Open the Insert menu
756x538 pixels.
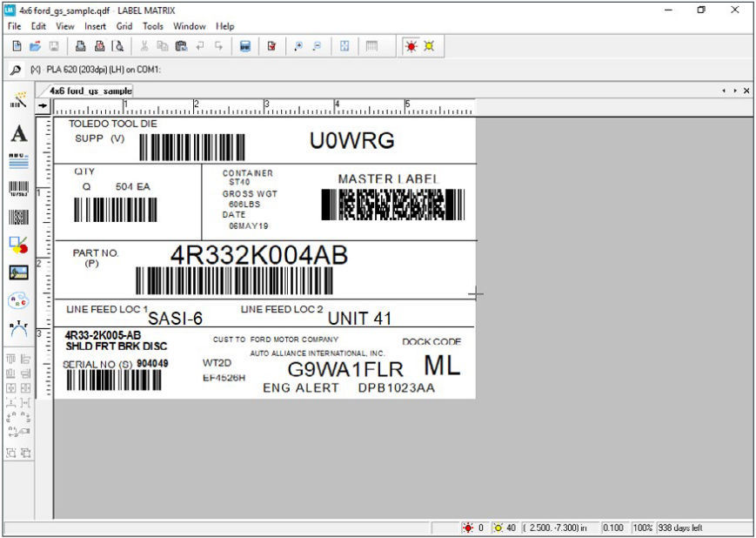(x=94, y=26)
